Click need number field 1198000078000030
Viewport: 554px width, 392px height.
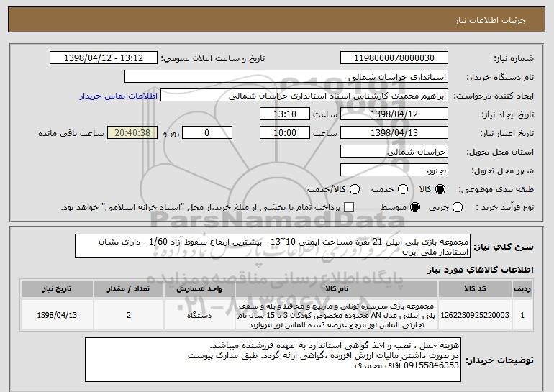394,58
